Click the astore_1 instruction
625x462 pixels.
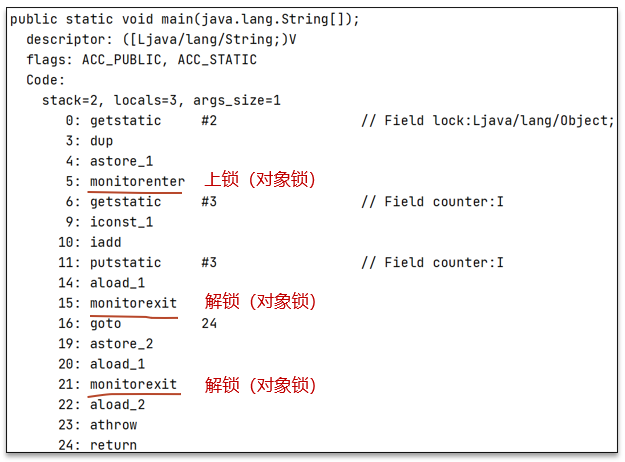[121, 161]
